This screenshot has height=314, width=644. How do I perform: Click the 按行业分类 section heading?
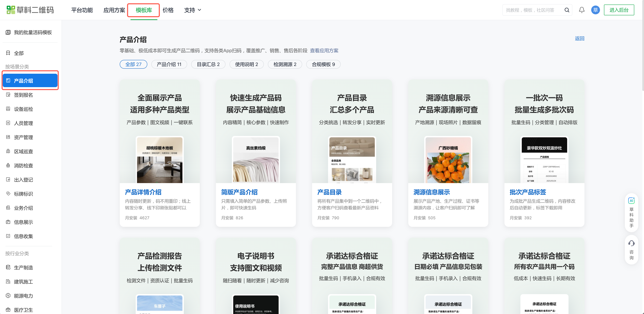click(x=17, y=253)
